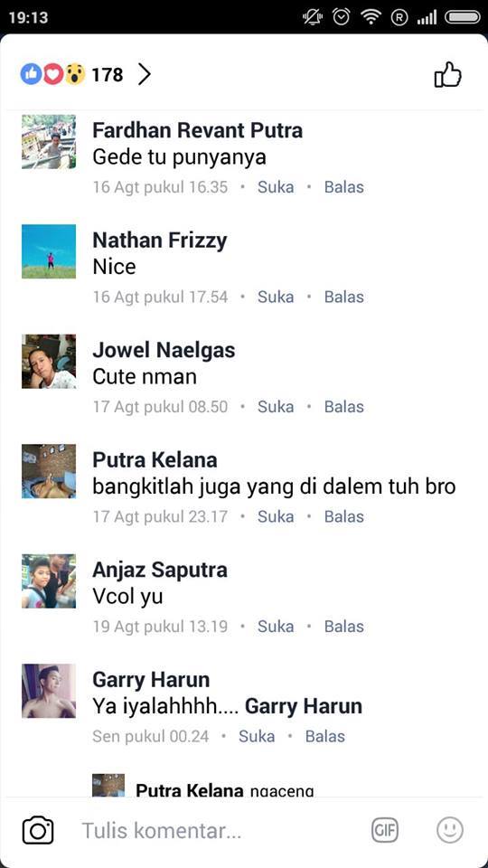Tap the wow reaction emoji icon
This screenshot has height=868, width=488.
click(75, 74)
